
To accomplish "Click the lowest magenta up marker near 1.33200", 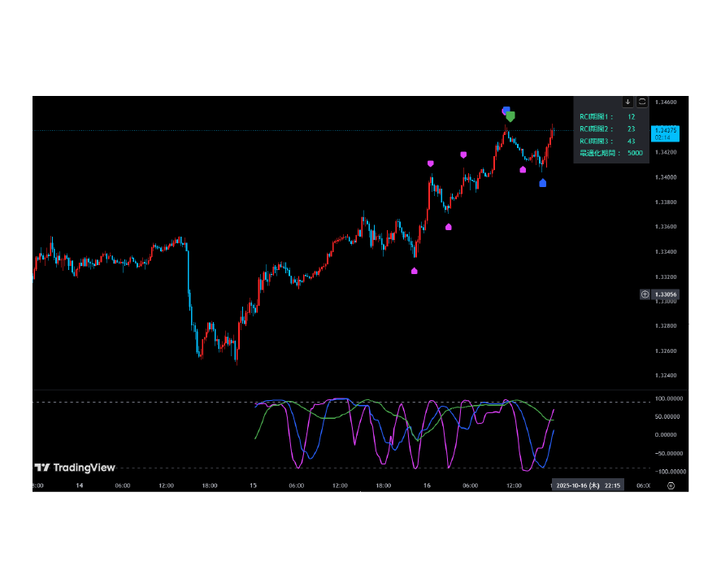I will pyautogui.click(x=415, y=271).
